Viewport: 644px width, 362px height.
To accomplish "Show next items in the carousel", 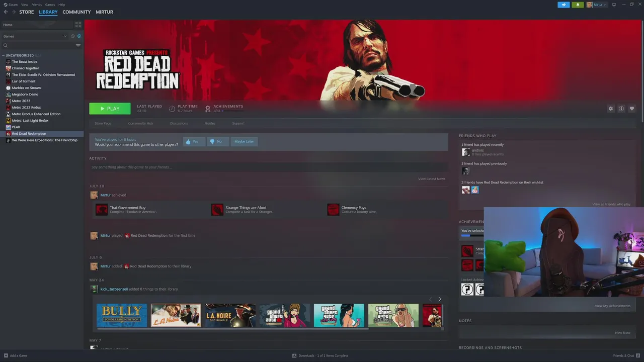I will pyautogui.click(x=439, y=299).
